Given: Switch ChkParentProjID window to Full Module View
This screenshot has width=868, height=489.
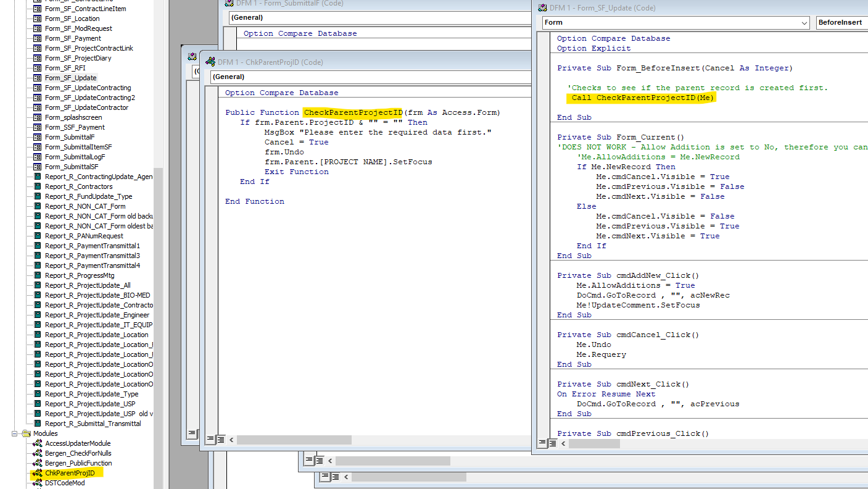Looking at the screenshot, I should click(x=220, y=440).
